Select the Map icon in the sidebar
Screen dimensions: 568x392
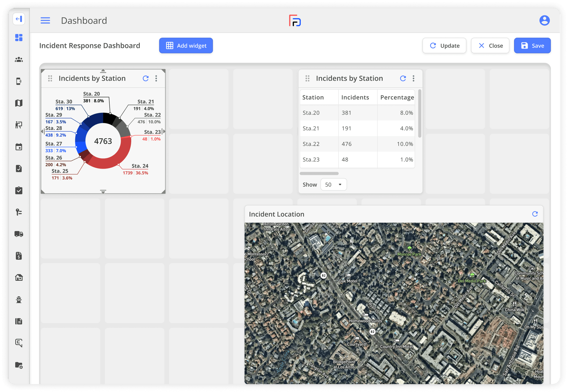point(19,103)
